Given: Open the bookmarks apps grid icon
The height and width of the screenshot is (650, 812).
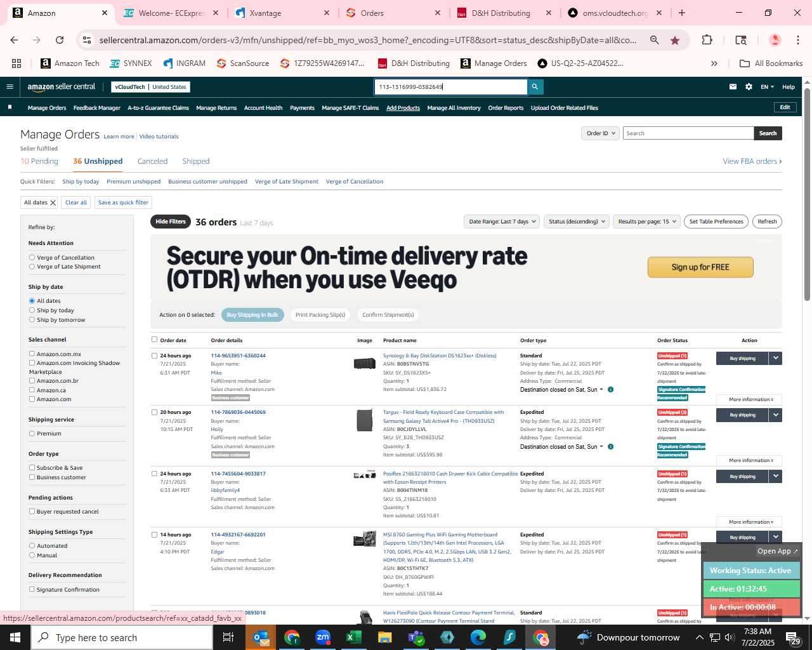Looking at the screenshot, I should (16, 63).
